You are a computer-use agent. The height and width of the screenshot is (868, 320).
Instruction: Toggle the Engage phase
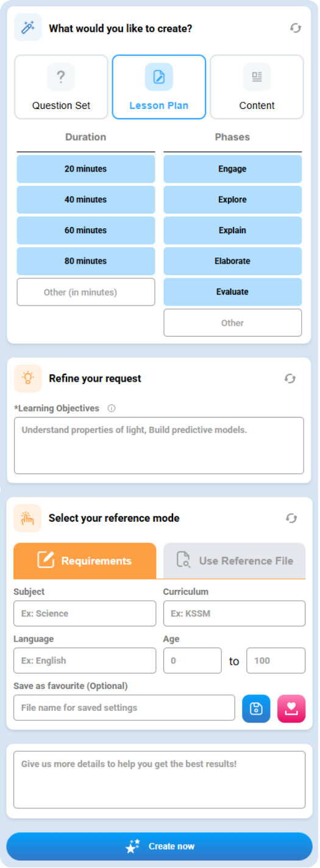pyautogui.click(x=232, y=169)
